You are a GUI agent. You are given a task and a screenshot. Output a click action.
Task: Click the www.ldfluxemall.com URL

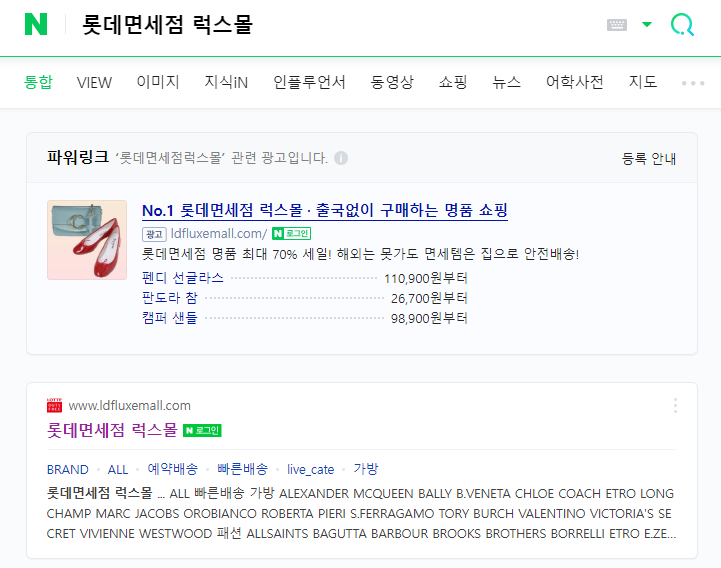(x=129, y=406)
